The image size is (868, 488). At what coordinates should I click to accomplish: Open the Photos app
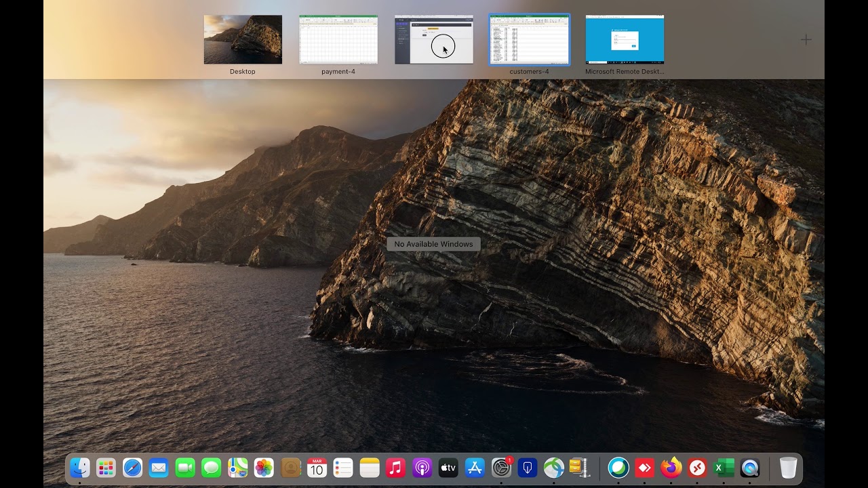(x=264, y=468)
